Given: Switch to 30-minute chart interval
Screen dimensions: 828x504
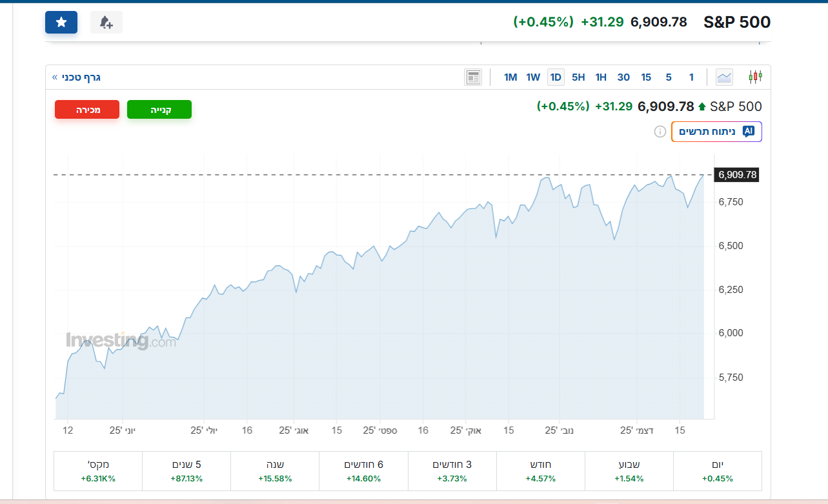Looking at the screenshot, I should point(623,77).
